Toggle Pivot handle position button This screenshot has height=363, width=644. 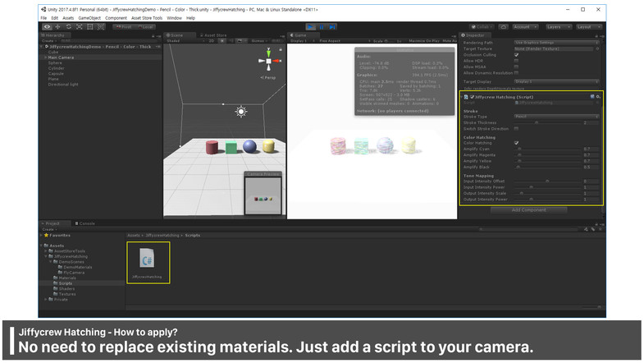(123, 27)
